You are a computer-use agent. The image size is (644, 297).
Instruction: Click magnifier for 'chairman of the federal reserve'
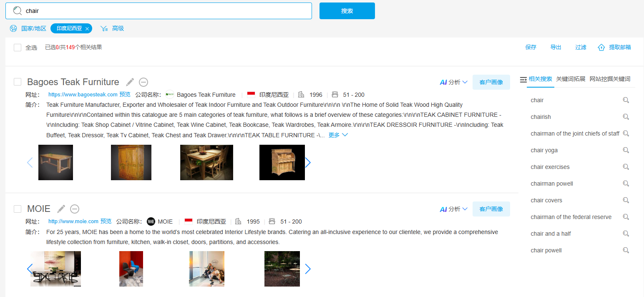click(x=626, y=217)
